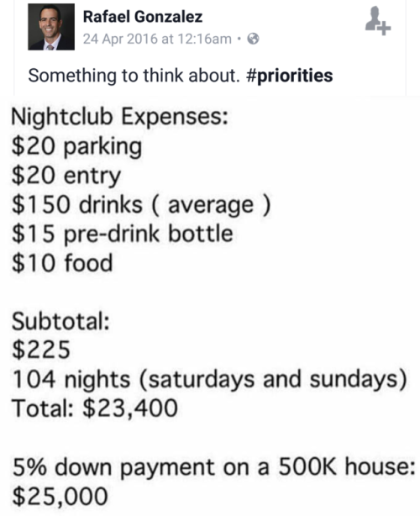
Task: Click the 'Nightclub Expenses:' heading
Action: (x=120, y=117)
